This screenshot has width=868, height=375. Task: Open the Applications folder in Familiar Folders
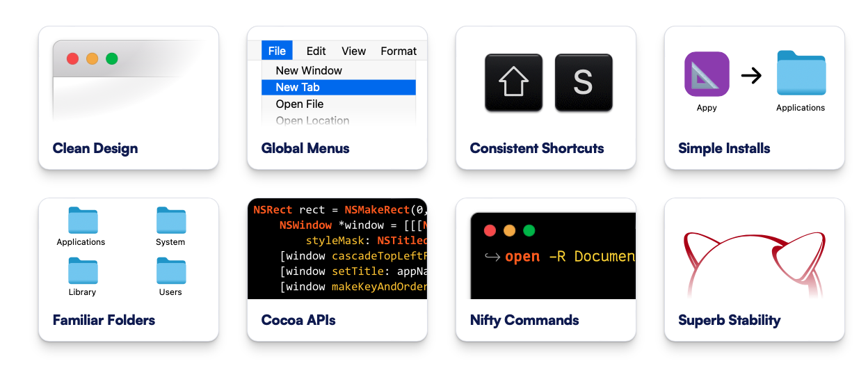click(x=83, y=220)
